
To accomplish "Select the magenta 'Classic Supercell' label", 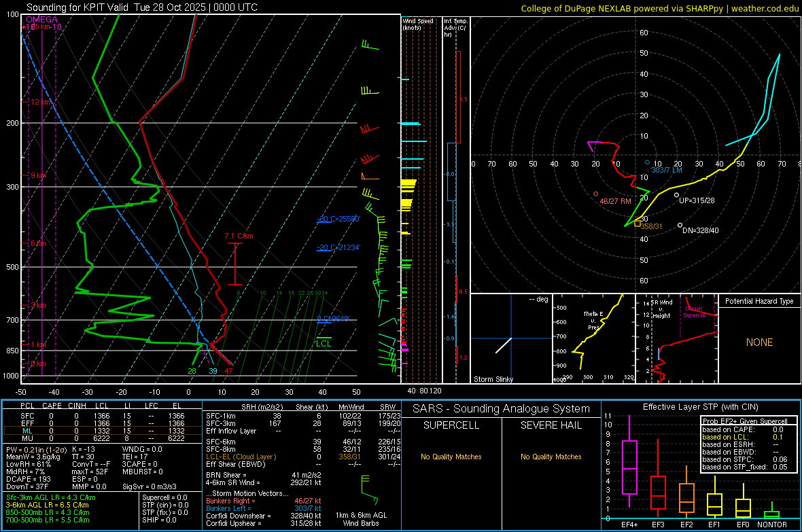I will click(x=695, y=312).
